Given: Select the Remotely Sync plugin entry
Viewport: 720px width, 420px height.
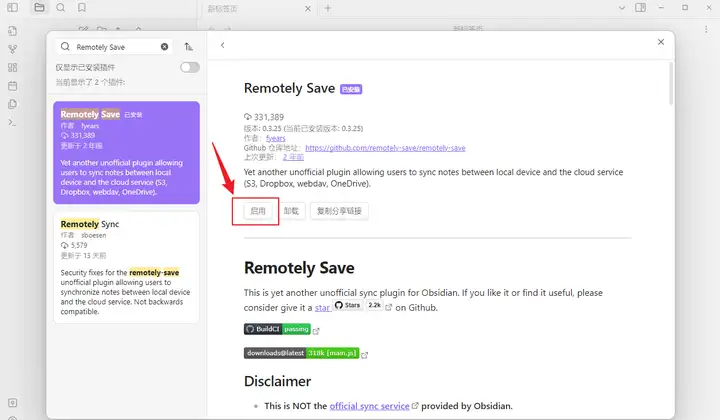Looking at the screenshot, I should 126,268.
